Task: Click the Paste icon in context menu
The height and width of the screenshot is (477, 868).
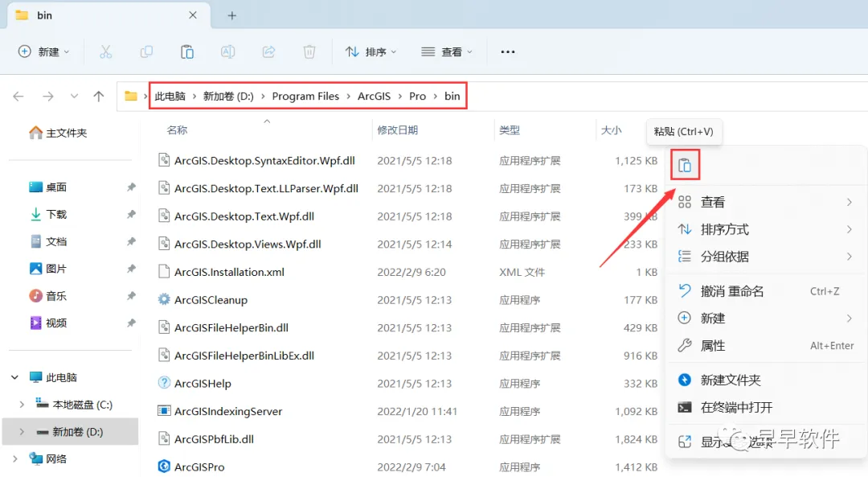Action: pyautogui.click(x=685, y=165)
